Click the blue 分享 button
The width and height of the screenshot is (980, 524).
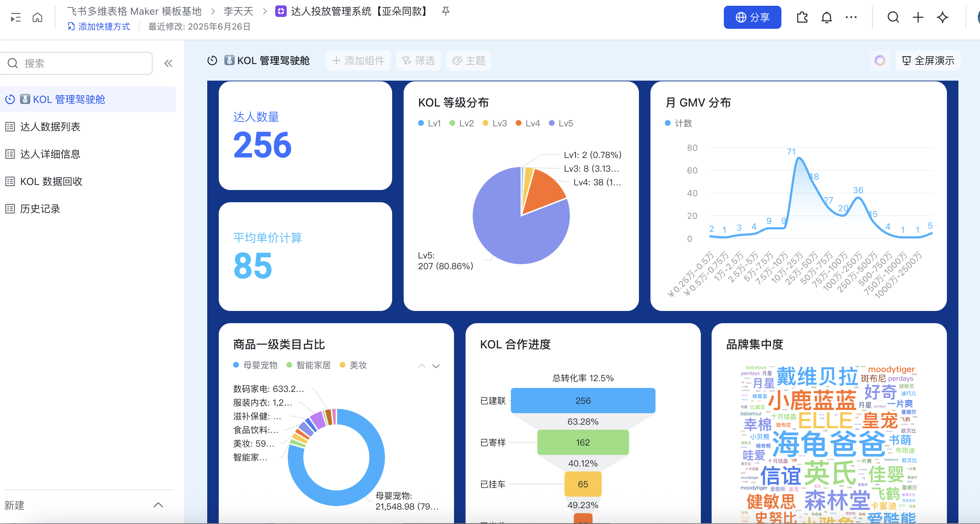click(x=752, y=18)
